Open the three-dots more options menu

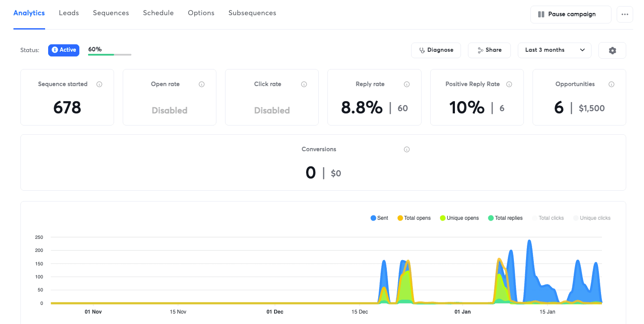point(624,14)
